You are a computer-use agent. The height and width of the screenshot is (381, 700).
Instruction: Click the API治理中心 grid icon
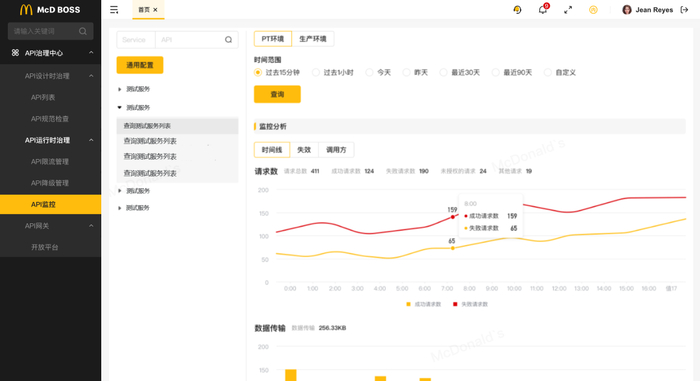pyautogui.click(x=15, y=53)
